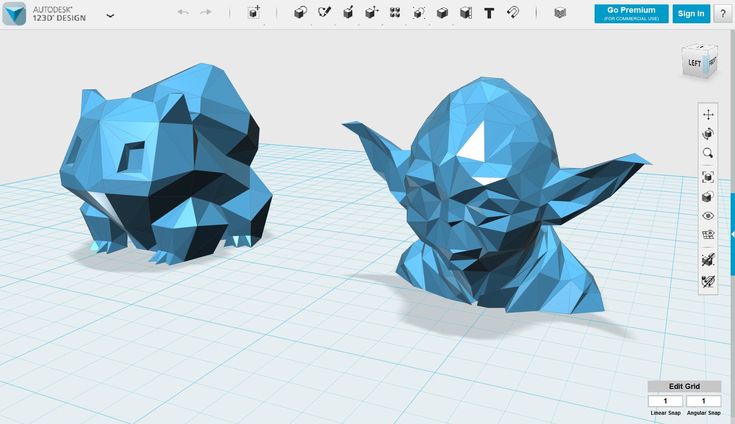Click the Autodesk 123D Design logo
Viewport: 735px width, 424px height.
[14, 14]
